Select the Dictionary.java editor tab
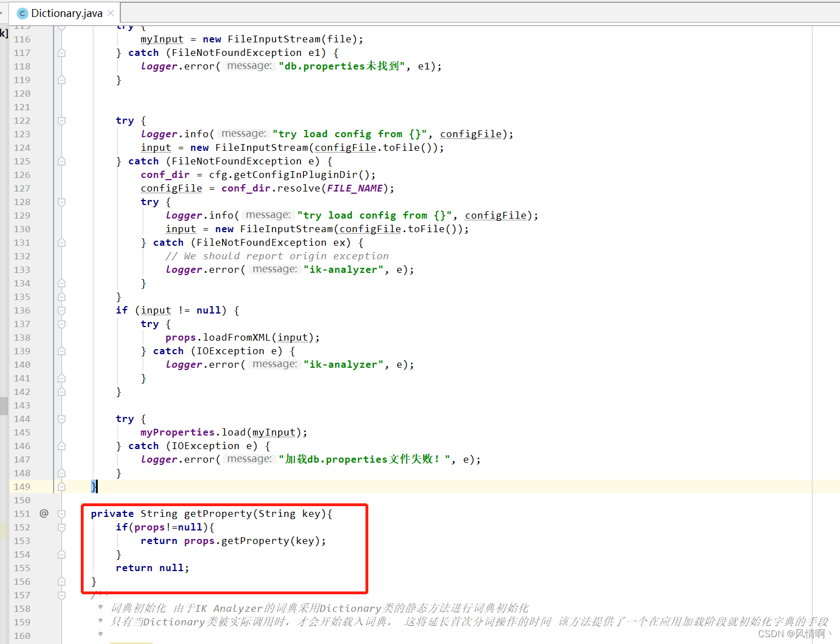 point(66,13)
